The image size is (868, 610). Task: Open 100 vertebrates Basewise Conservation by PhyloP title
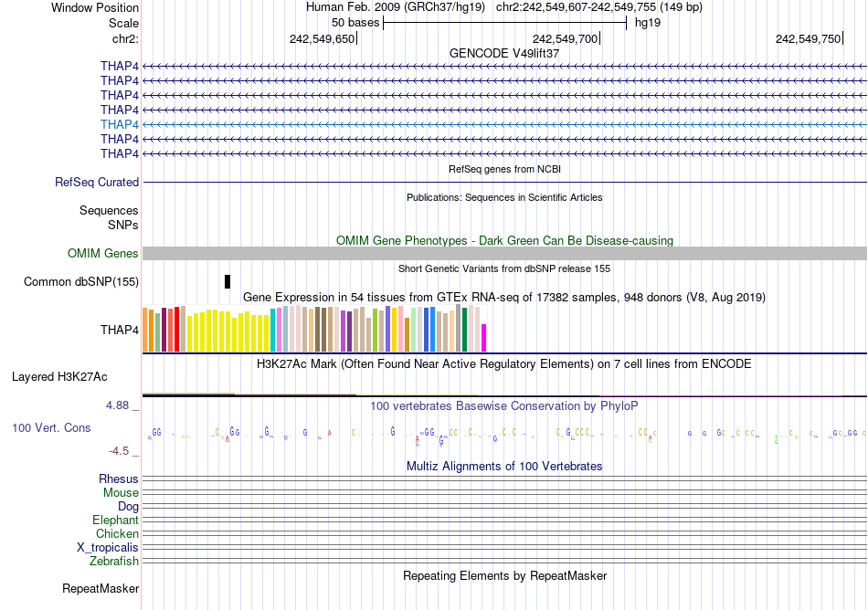[504, 406]
